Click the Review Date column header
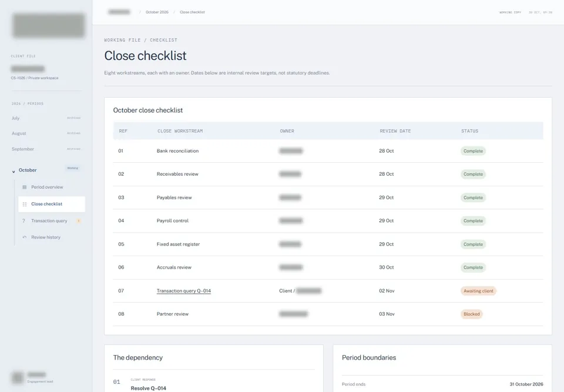 coord(395,131)
